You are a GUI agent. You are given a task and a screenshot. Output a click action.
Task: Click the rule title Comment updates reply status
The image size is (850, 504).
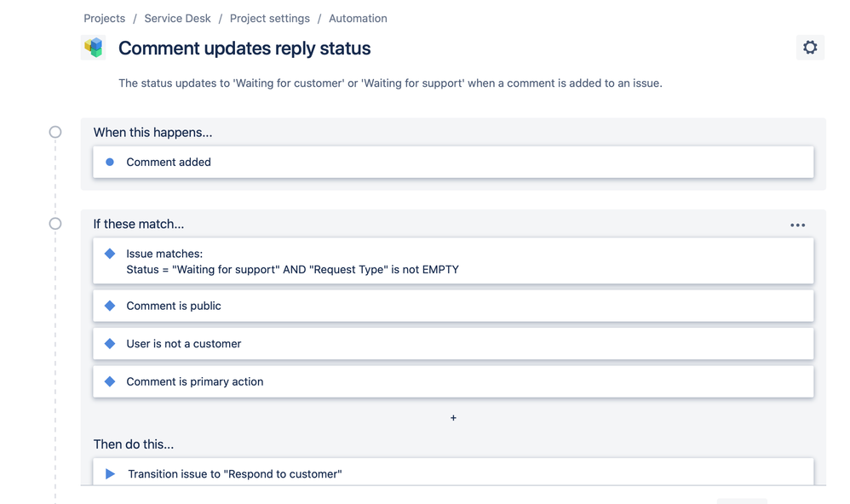(x=244, y=49)
